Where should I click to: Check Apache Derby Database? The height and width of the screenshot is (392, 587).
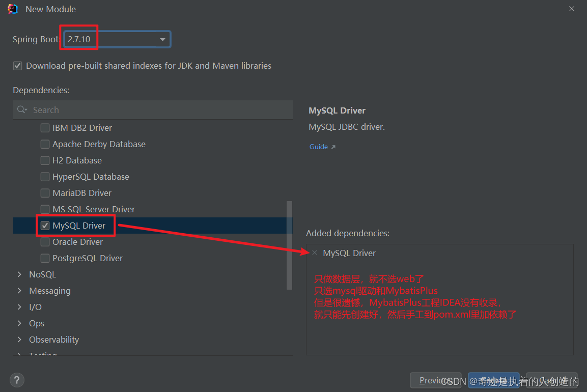coord(45,144)
